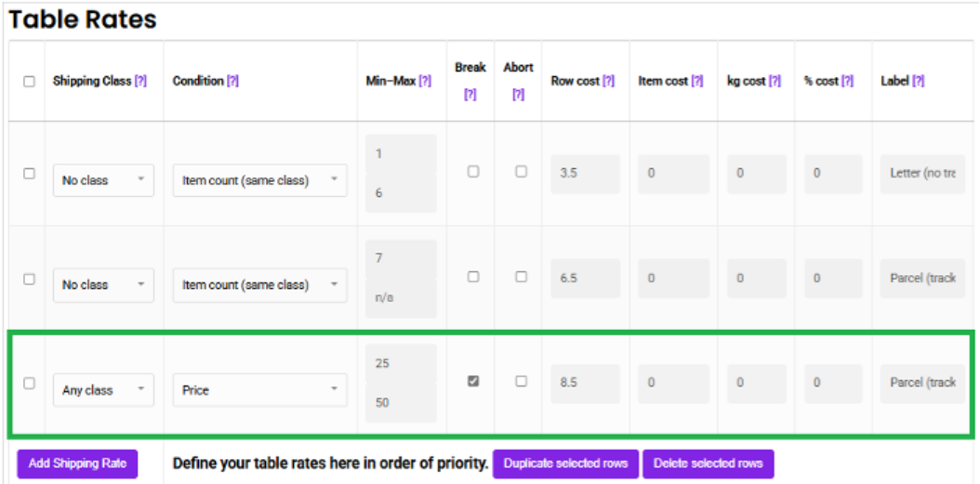Open the Row cost help [?] icon
980x484 pixels.
click(609, 81)
